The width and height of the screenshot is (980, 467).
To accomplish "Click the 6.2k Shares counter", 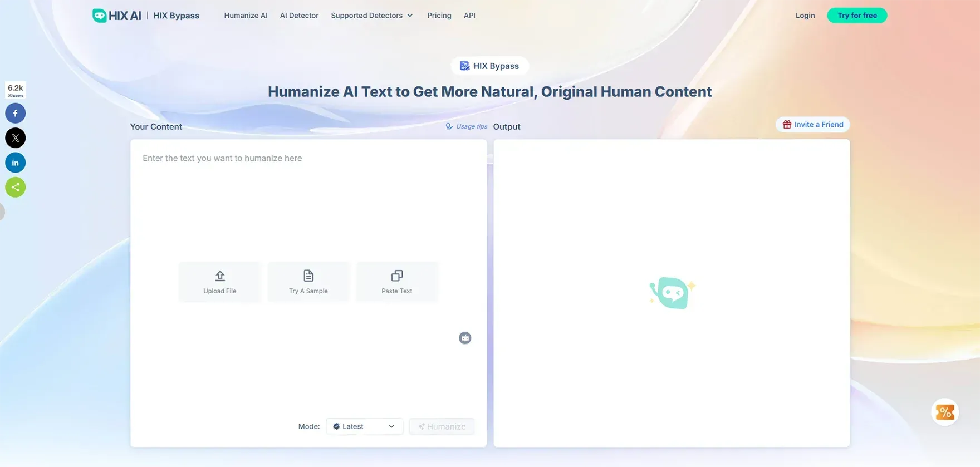I will point(16,90).
